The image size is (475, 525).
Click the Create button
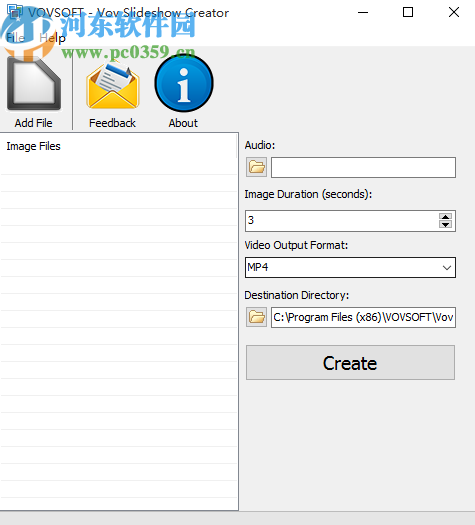350,363
